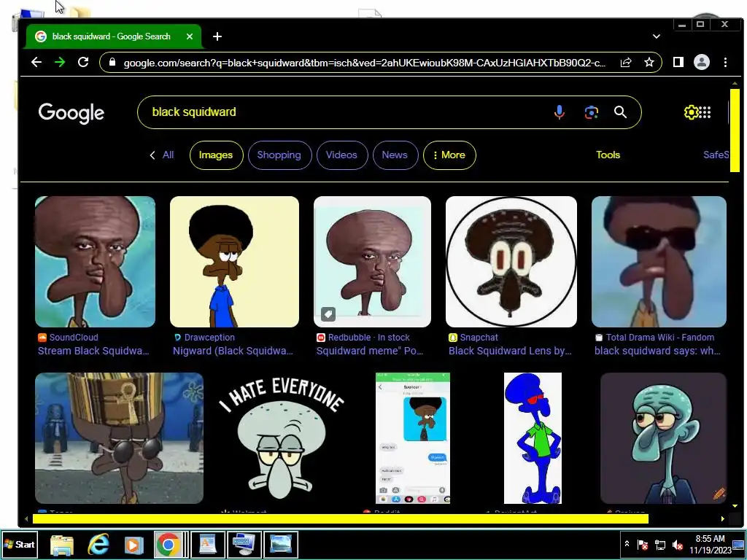This screenshot has height=560, width=747.
Task: Select the Videos filter tab
Action: click(342, 155)
